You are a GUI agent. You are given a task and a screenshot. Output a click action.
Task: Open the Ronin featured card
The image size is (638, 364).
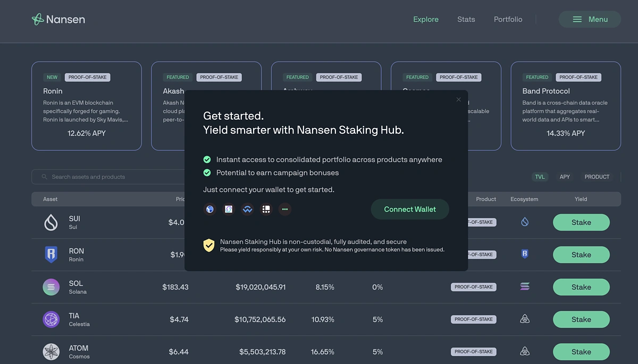click(87, 106)
